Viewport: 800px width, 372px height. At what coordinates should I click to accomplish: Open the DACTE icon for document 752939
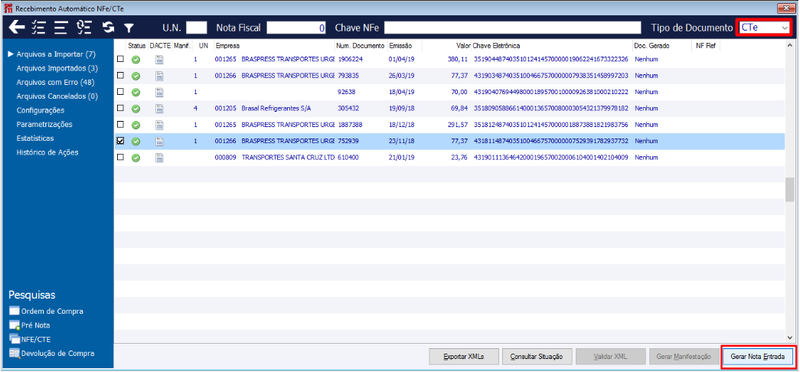[x=160, y=141]
